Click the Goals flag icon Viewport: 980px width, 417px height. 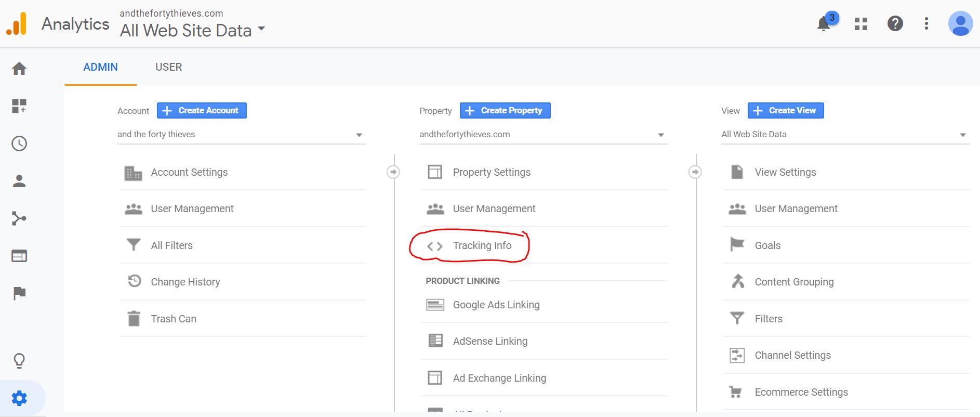tap(737, 244)
